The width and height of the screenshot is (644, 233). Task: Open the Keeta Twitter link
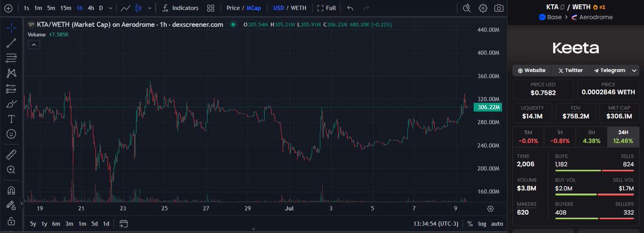click(x=570, y=70)
